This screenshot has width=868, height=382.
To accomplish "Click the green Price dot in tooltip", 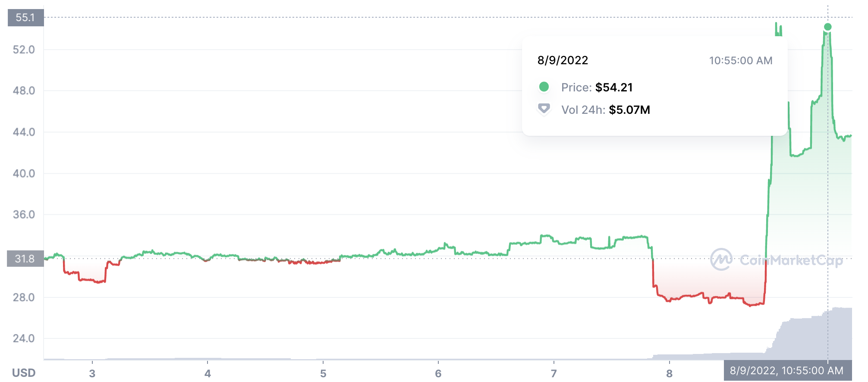I will pyautogui.click(x=544, y=87).
